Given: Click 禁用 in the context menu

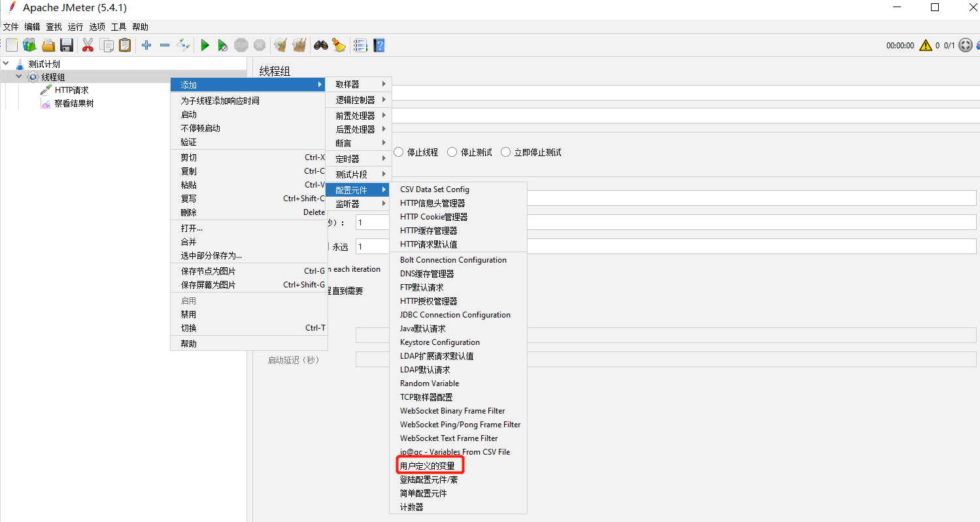Looking at the screenshot, I should pos(188,314).
